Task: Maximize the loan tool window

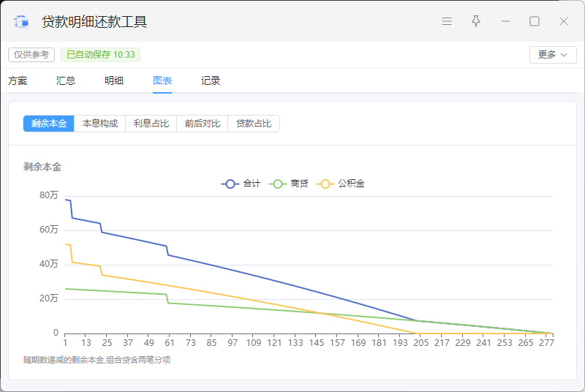Action: coord(535,21)
